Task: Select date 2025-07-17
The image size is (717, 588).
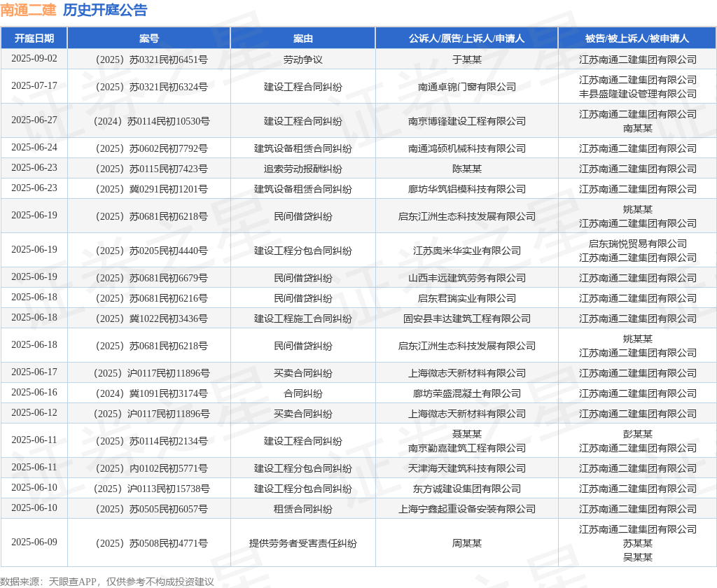Action: click(34, 85)
